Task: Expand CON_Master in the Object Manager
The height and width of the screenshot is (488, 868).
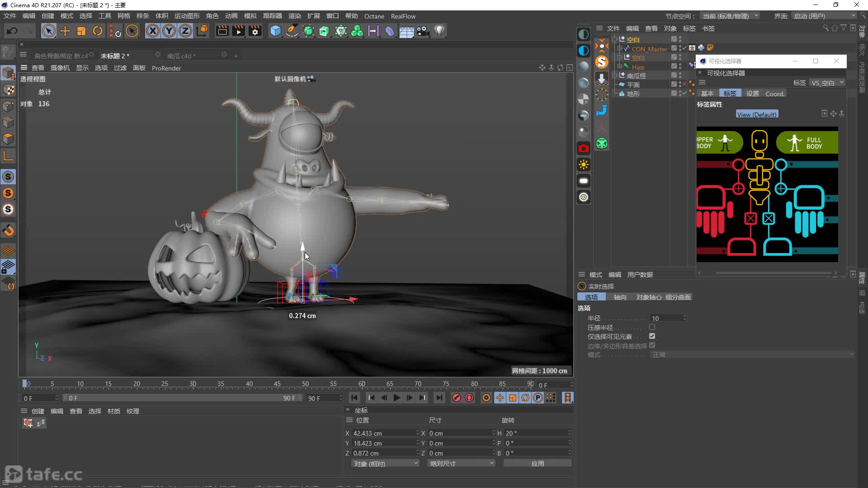Action: pos(620,48)
